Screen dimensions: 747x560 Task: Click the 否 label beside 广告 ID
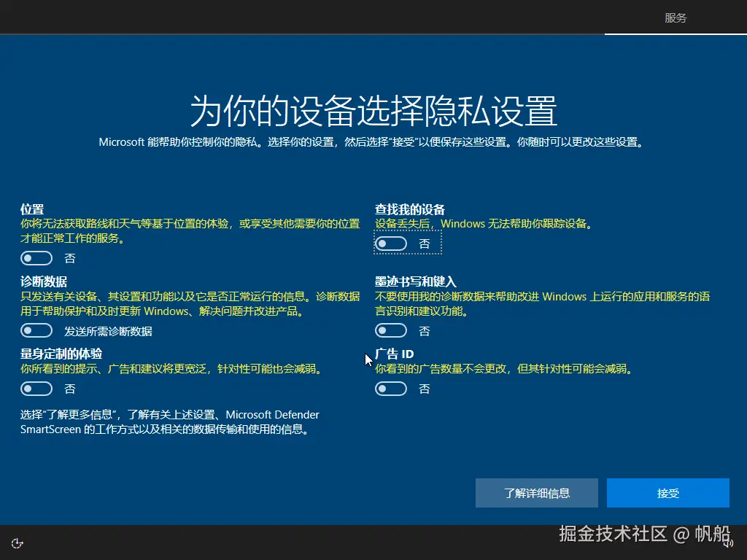(x=425, y=389)
